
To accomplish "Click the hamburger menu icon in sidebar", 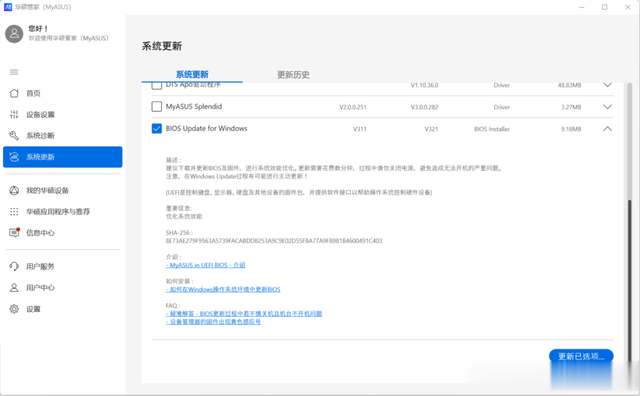I will [14, 72].
